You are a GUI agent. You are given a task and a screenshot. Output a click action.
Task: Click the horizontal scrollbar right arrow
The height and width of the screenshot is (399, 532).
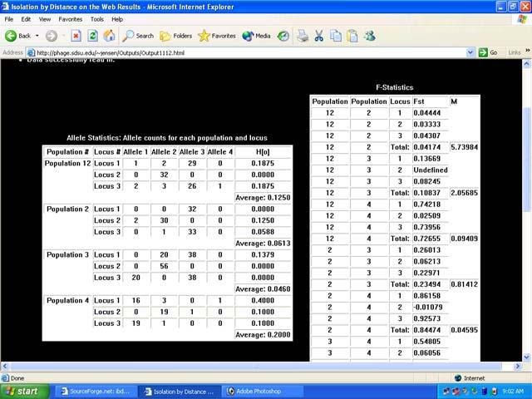pos(517,366)
